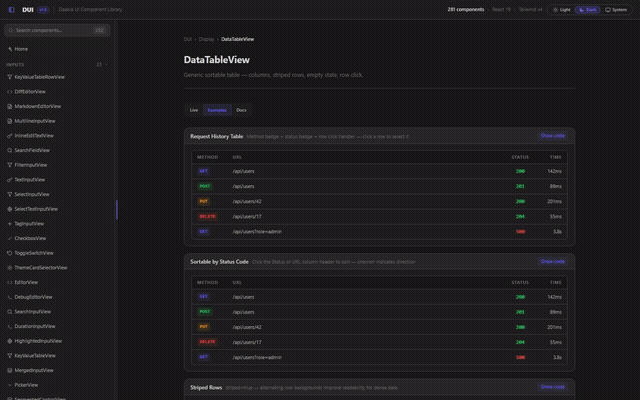Viewport: 640px width, 400px height.
Task: Click 201 status in Sortable by Status table
Action: pyautogui.click(x=520, y=312)
